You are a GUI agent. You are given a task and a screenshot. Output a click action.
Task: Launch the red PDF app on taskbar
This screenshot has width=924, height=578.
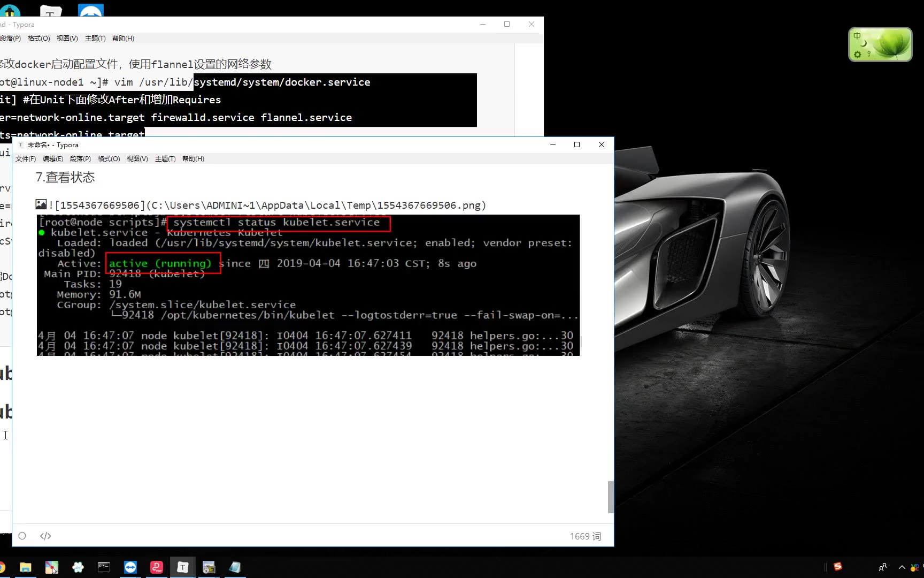point(157,567)
